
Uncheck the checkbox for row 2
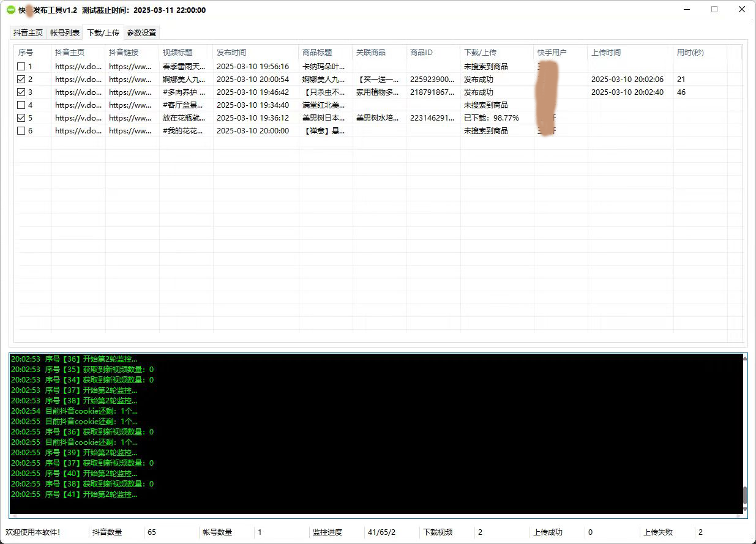(x=21, y=79)
